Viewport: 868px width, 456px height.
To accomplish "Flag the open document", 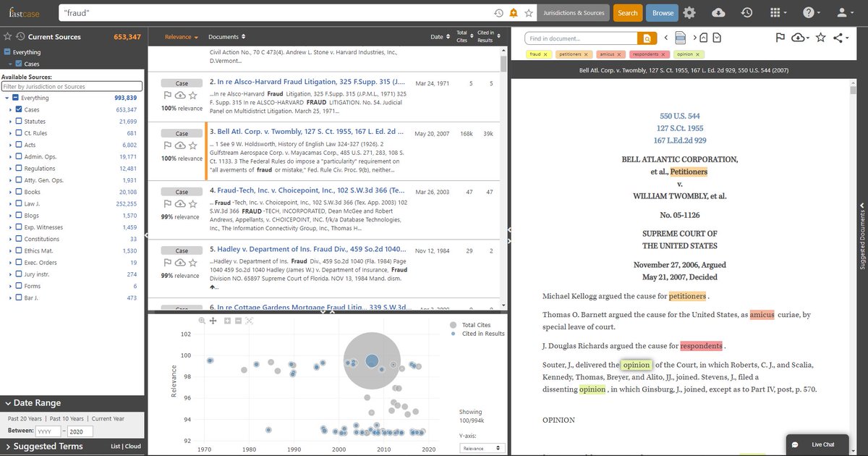I will tap(780, 38).
